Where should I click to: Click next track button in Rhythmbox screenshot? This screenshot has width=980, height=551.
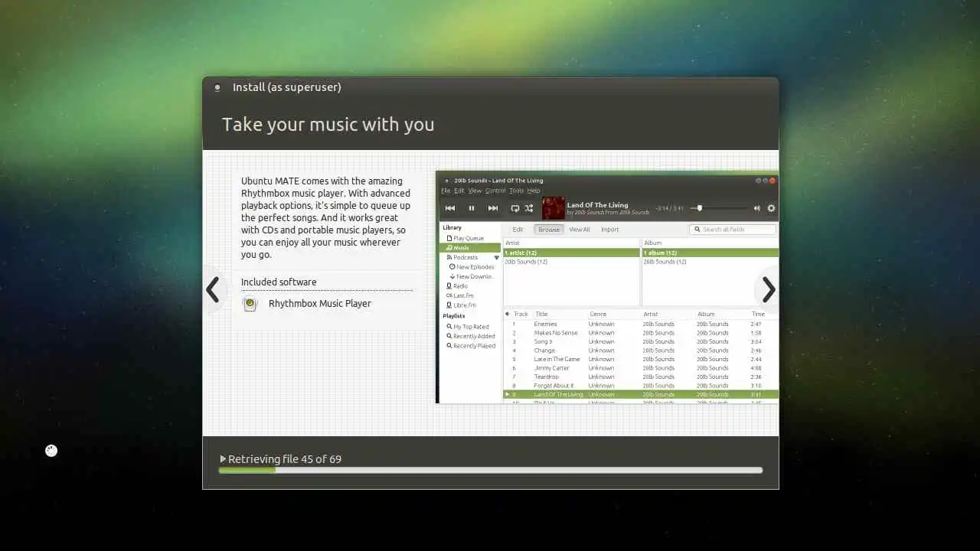(x=493, y=208)
